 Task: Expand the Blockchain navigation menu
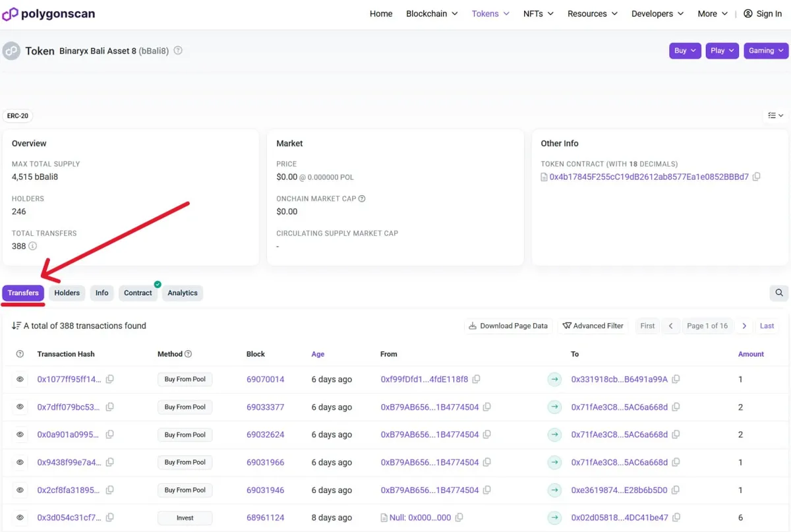[x=432, y=14]
